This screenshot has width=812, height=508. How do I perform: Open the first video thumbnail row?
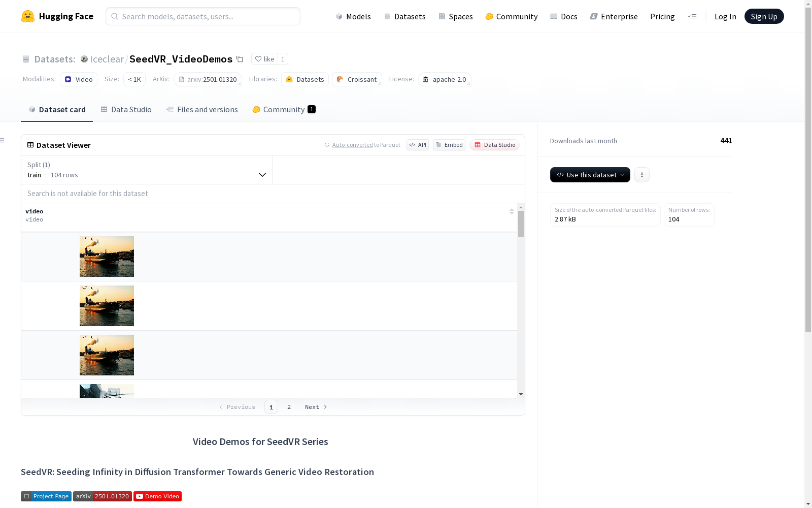pyautogui.click(x=107, y=257)
